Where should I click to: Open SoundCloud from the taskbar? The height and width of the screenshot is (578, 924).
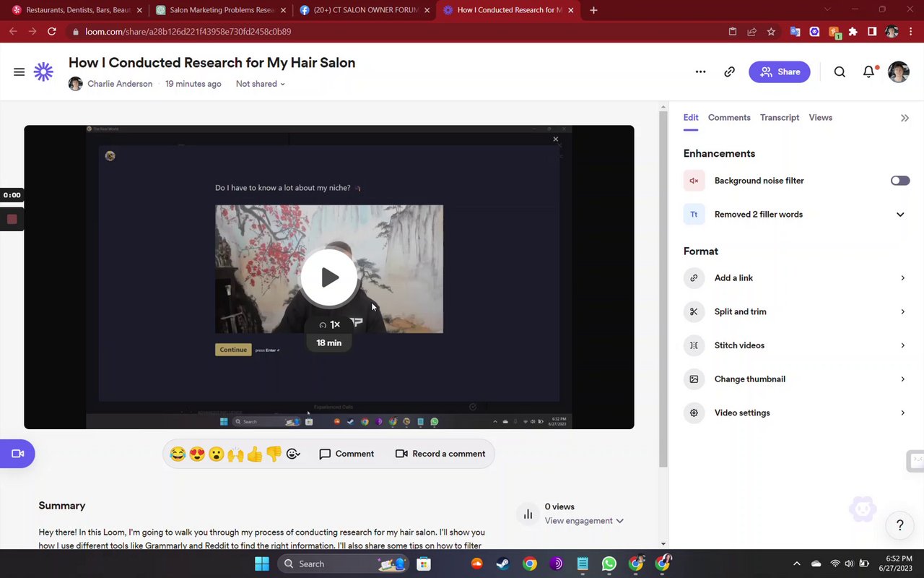pyautogui.click(x=476, y=564)
